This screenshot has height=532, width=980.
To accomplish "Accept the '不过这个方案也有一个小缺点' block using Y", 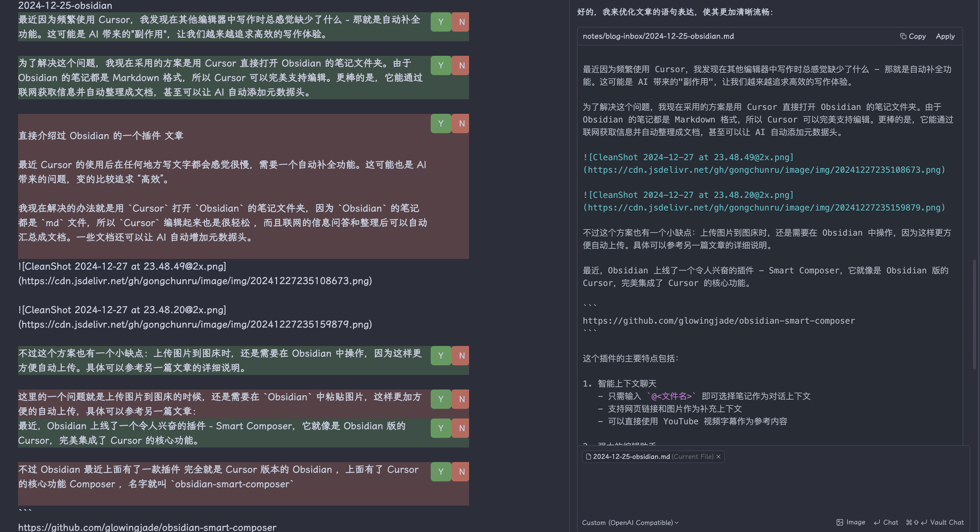I will (x=441, y=355).
